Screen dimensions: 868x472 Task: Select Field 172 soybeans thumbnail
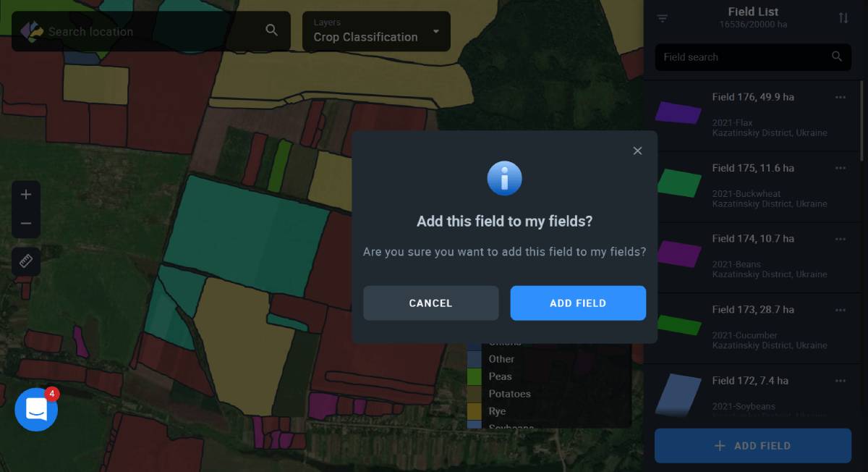click(x=678, y=395)
